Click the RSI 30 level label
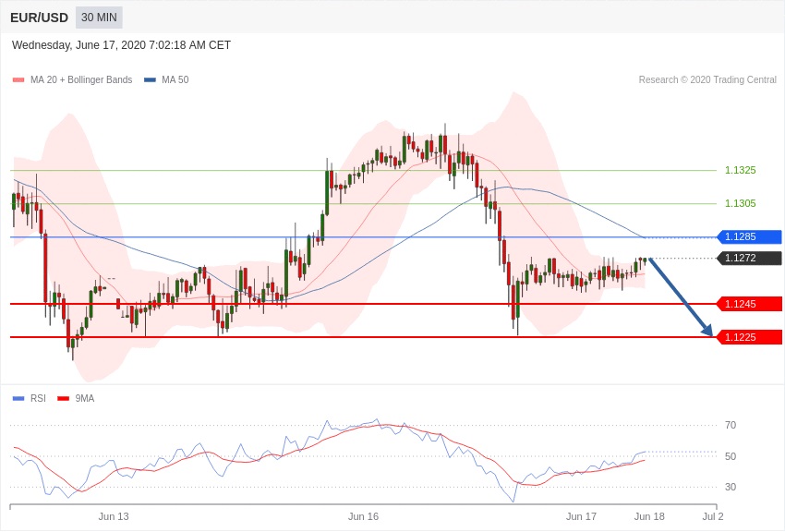Image resolution: width=785 pixels, height=532 pixels. click(x=731, y=487)
